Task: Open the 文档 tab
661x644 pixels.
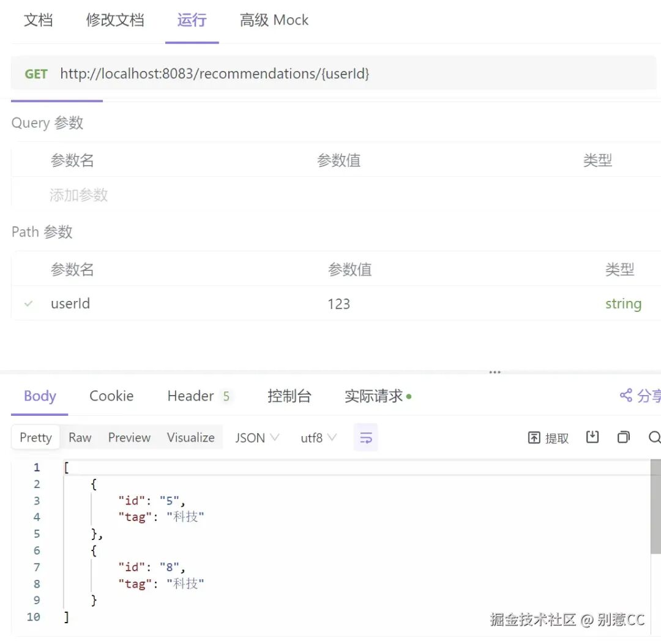Action: [39, 20]
